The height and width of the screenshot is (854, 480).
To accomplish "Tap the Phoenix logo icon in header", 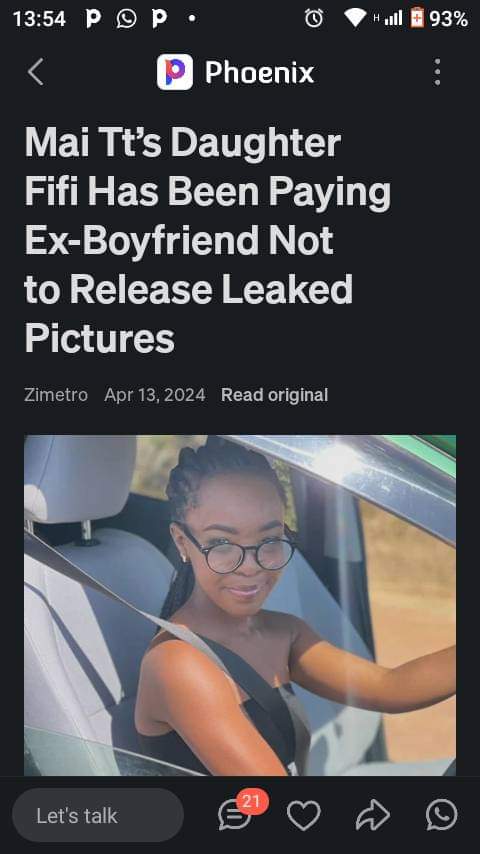I will (175, 72).
